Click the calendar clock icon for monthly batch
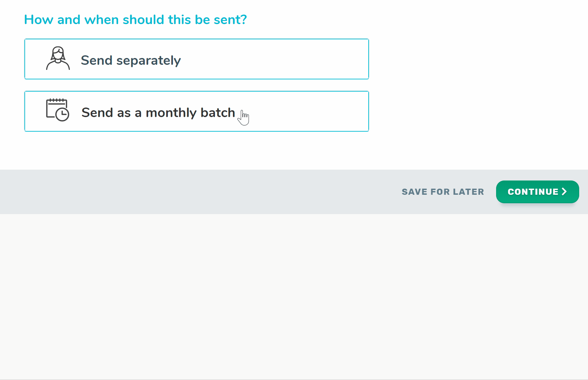Image resolution: width=588 pixels, height=380 pixels. tap(58, 110)
